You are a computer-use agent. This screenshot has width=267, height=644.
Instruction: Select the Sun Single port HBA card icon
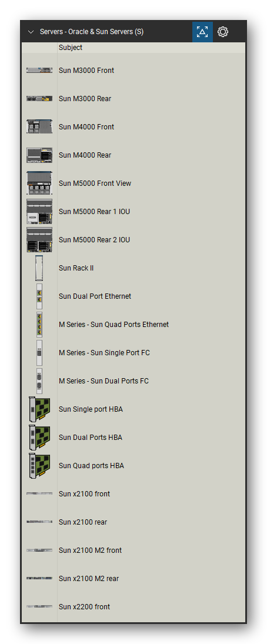[39, 409]
